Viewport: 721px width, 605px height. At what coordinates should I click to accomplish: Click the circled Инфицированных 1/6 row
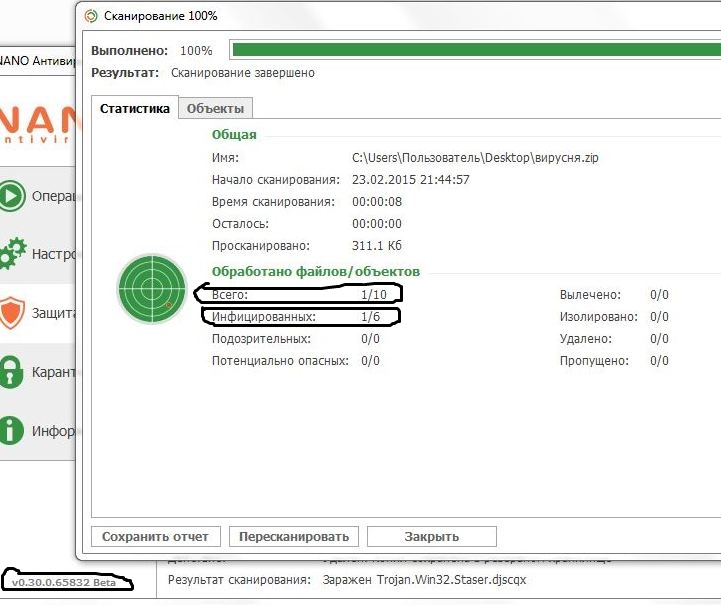[x=301, y=317]
